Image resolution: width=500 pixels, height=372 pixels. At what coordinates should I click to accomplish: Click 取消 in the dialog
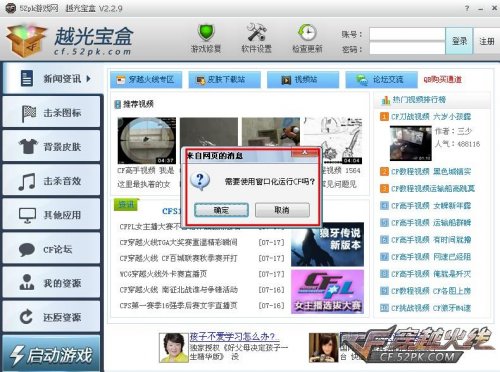282,210
